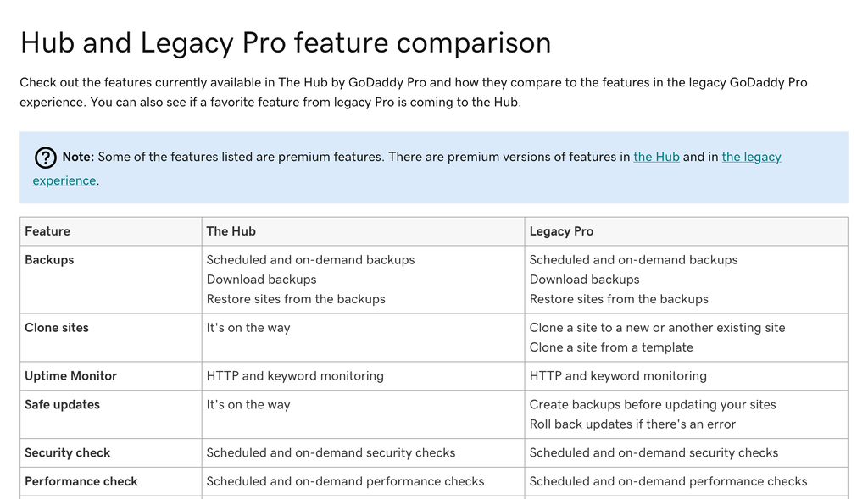Screen dimensions: 868x499
Task: Click Legacy Pro "Restore sites from the backups"
Action: pyautogui.click(x=619, y=299)
